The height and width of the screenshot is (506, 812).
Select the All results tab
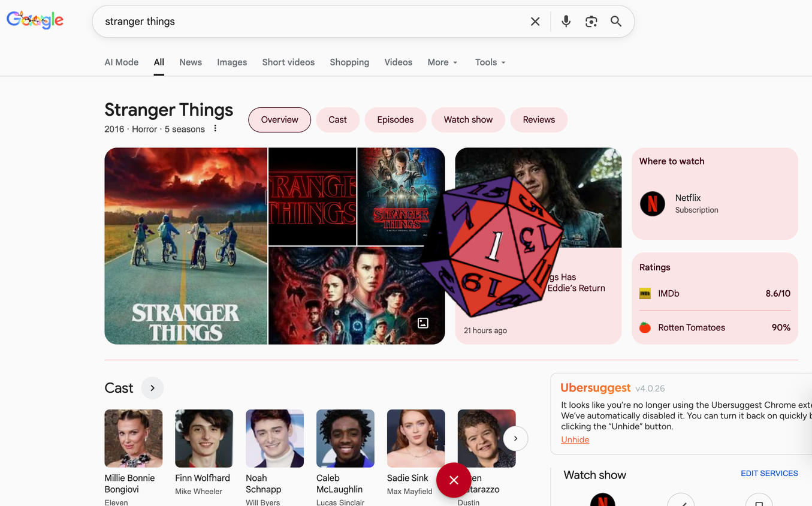159,62
